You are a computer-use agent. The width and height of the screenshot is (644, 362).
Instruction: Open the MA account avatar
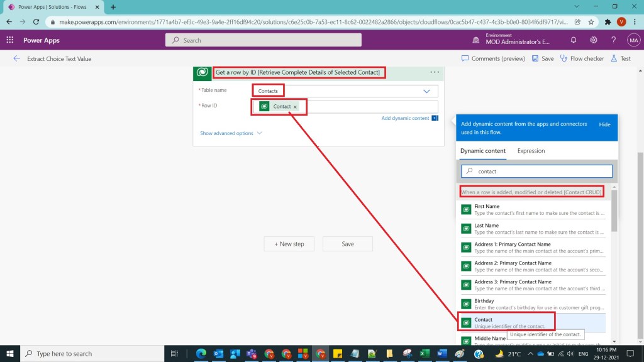click(633, 40)
